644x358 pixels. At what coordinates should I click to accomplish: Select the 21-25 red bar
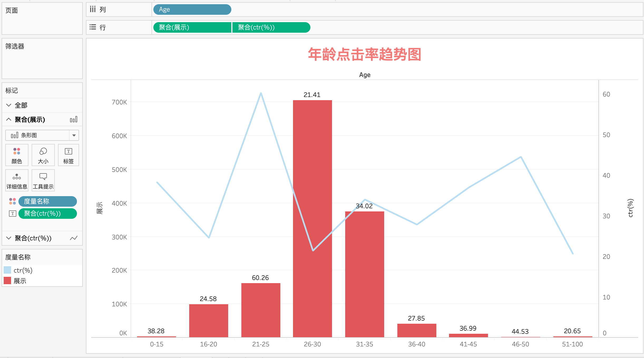coord(261,310)
